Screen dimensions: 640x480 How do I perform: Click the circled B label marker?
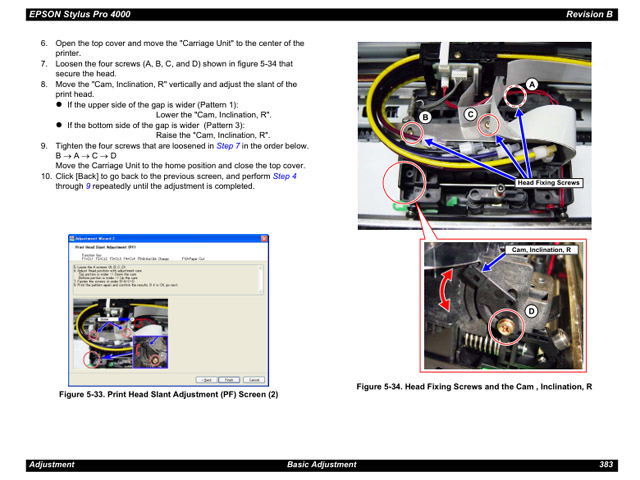424,118
